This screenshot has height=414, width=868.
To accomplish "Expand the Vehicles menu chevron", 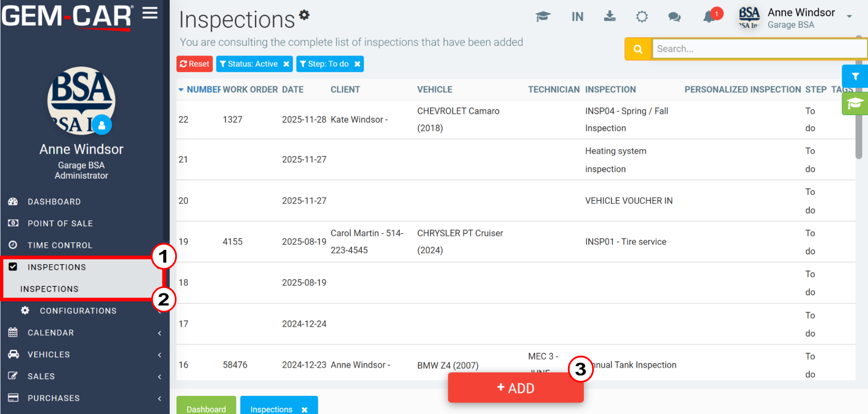I will click(160, 355).
